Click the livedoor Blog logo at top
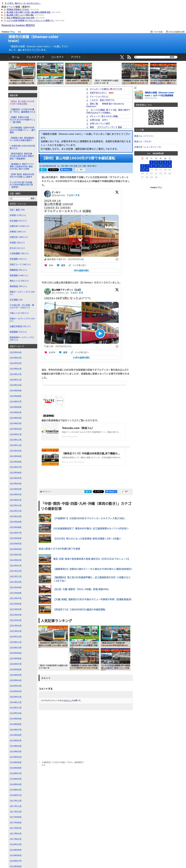The height and width of the screenshot is (868, 186). 8,32
